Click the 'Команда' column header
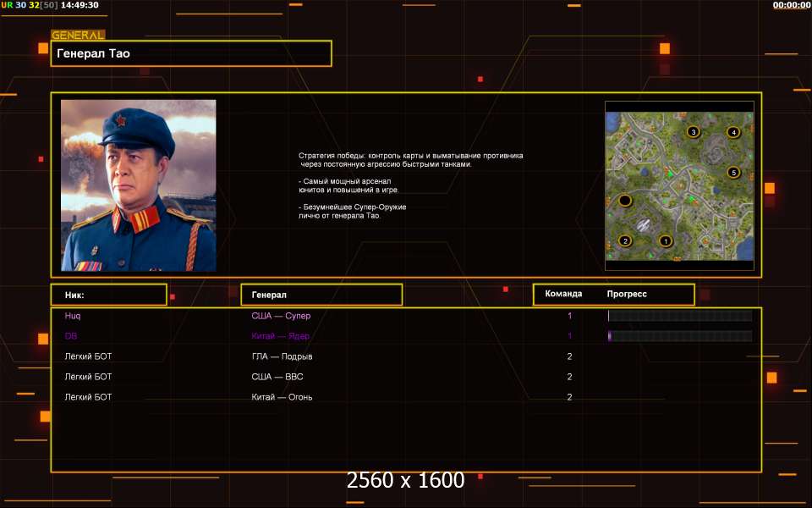Screen dimensions: 812x508 [563, 295]
